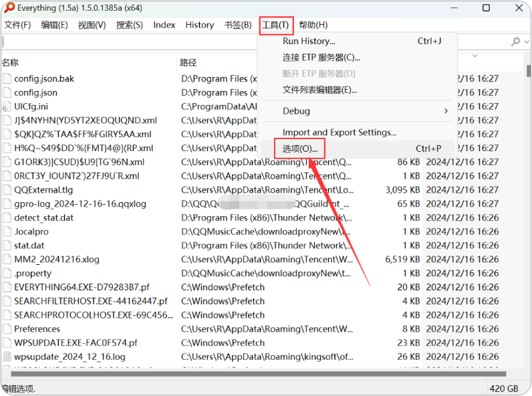This screenshot has width=532, height=396.
Task: Click the search magnifier icon in search bar
Action: point(515,41)
